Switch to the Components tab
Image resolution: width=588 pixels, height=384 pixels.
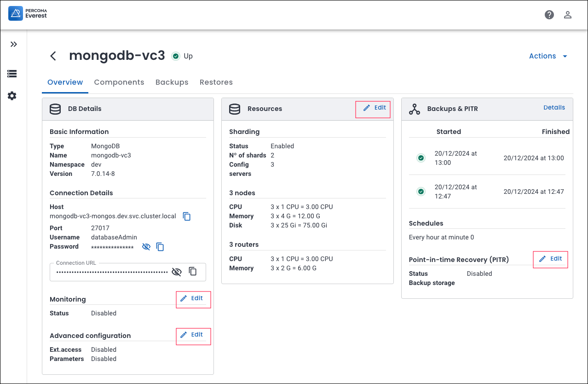coord(119,82)
